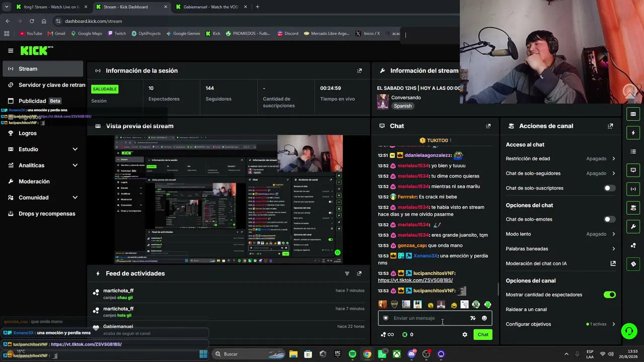Viewport: 644px width, 362px height.
Task: Open the chat commands slash icon
Action: tap(472, 318)
